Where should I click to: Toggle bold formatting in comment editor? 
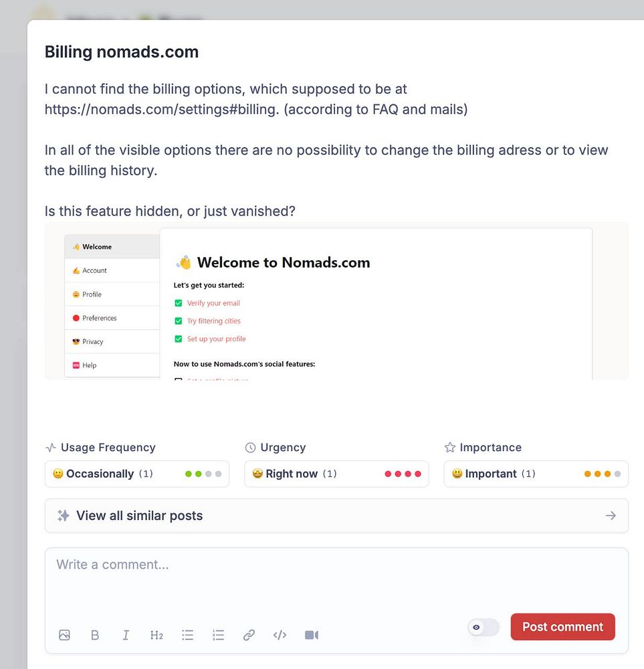click(x=95, y=635)
